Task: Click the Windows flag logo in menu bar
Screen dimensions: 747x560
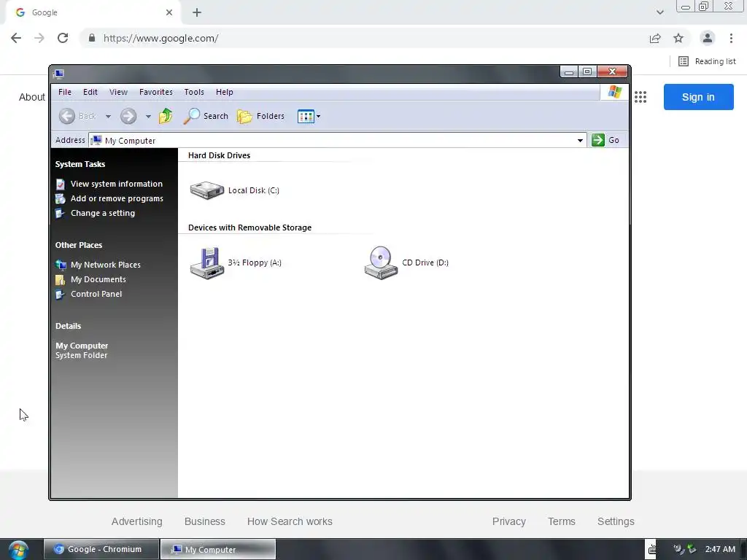Action: 614,92
